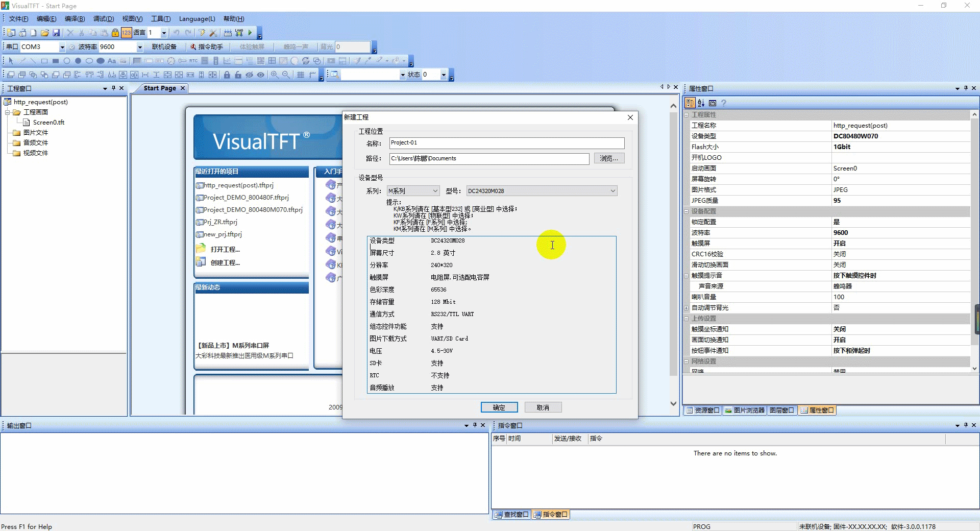Click the zoom out magnifier icon
The width and height of the screenshot is (980, 531).
point(286,75)
